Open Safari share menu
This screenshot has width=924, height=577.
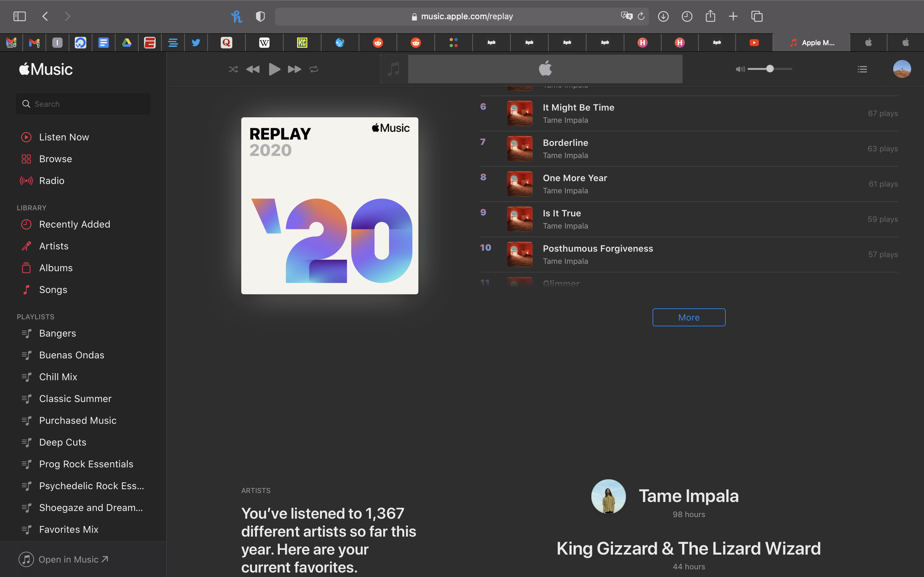[x=710, y=16]
